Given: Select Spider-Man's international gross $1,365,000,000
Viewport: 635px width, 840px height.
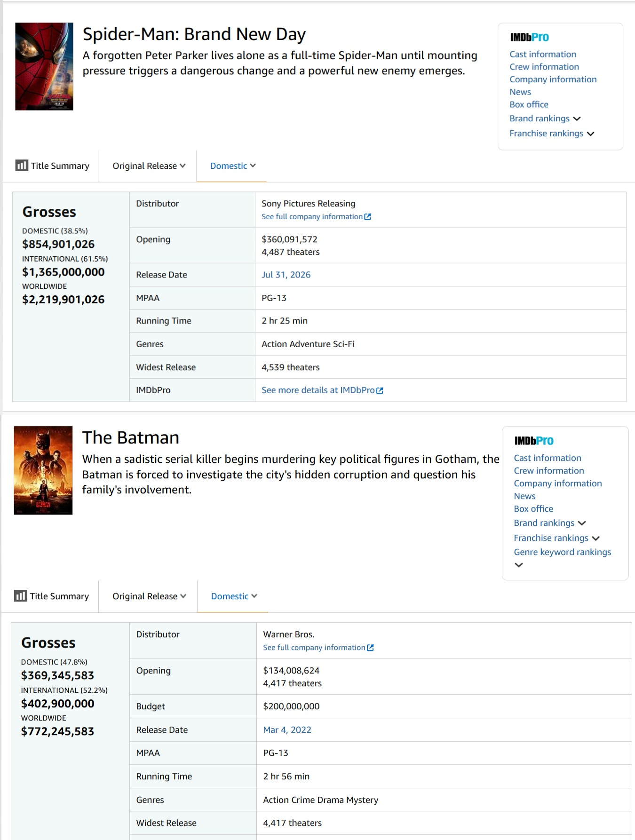Looking at the screenshot, I should coord(63,272).
